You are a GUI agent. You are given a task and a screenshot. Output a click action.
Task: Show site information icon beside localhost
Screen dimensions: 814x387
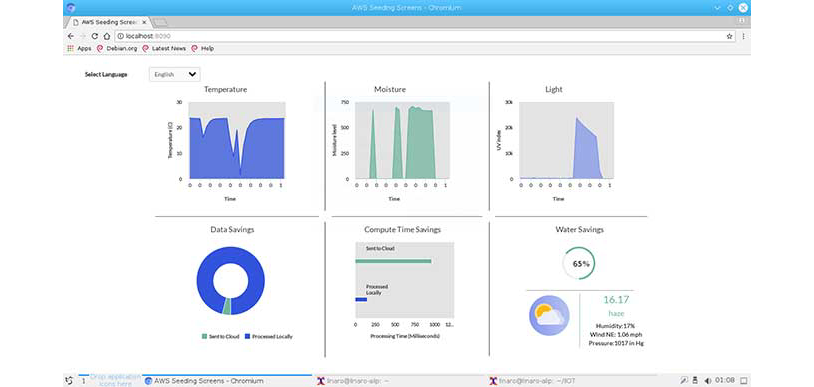(120, 36)
